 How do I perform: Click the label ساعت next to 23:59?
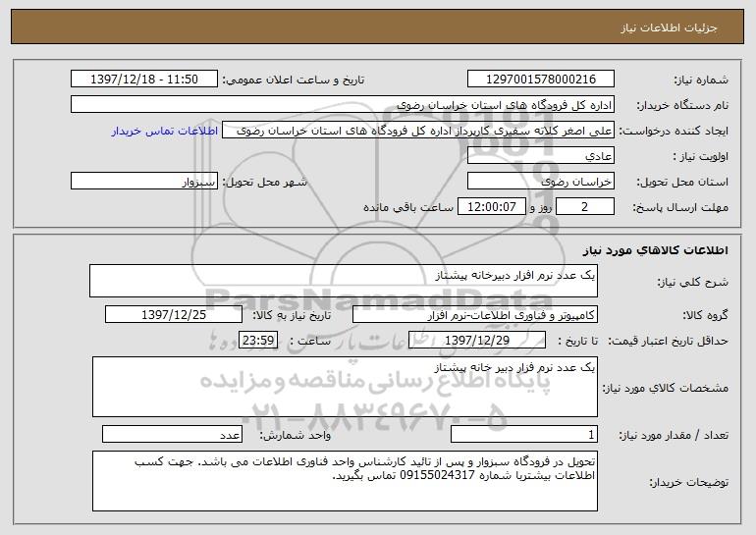pyautogui.click(x=310, y=341)
